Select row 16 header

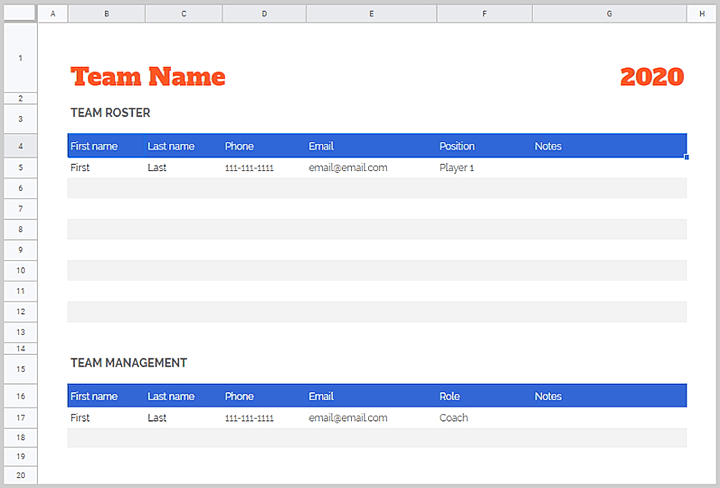pos(20,396)
